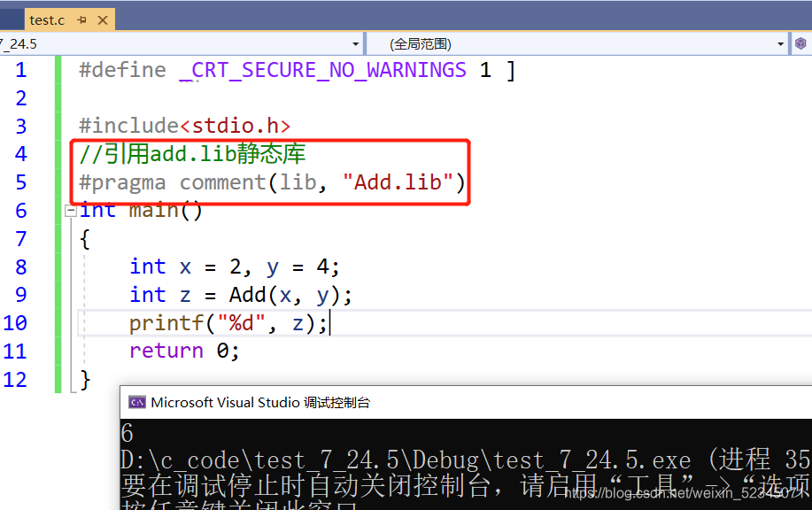Collapse the main function fold marker
This screenshot has height=510, width=812.
tap(71, 211)
